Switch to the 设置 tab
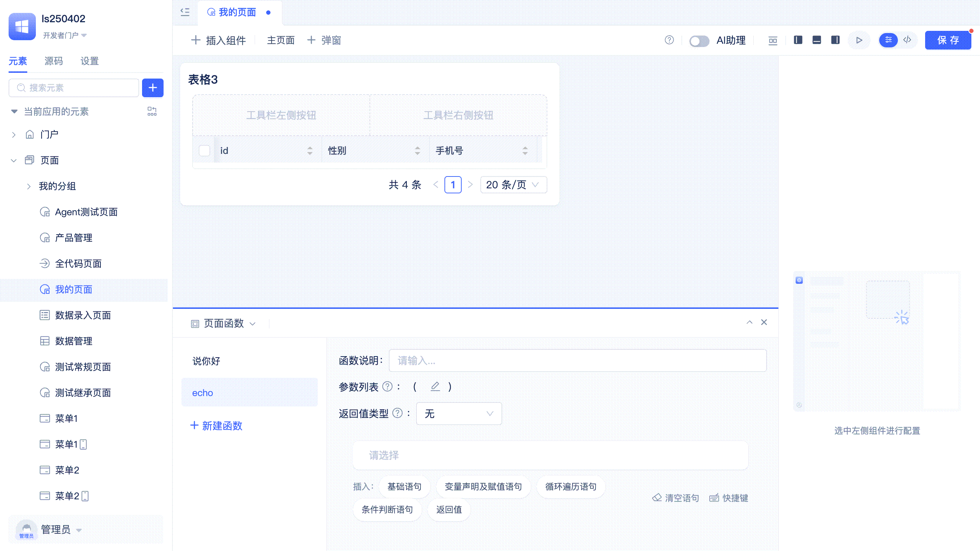This screenshot has height=551, width=980. 89,61
